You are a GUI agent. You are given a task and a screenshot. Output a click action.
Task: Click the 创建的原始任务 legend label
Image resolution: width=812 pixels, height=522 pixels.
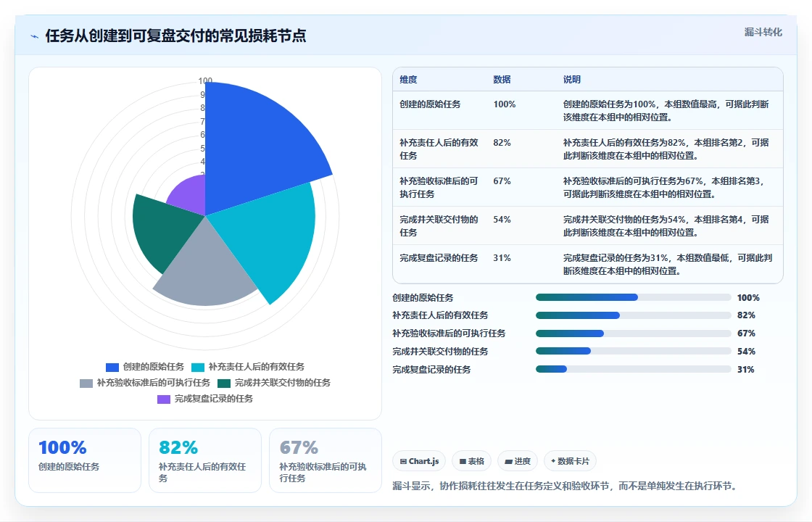tap(153, 367)
